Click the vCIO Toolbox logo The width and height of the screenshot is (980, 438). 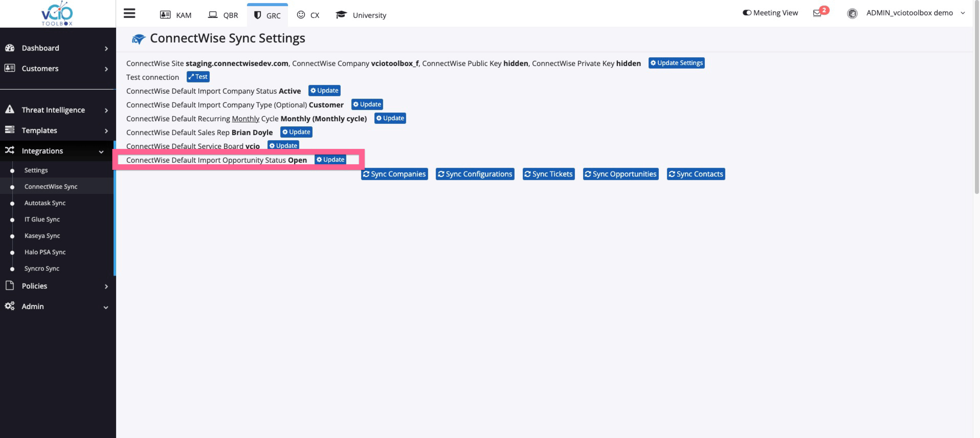(57, 14)
